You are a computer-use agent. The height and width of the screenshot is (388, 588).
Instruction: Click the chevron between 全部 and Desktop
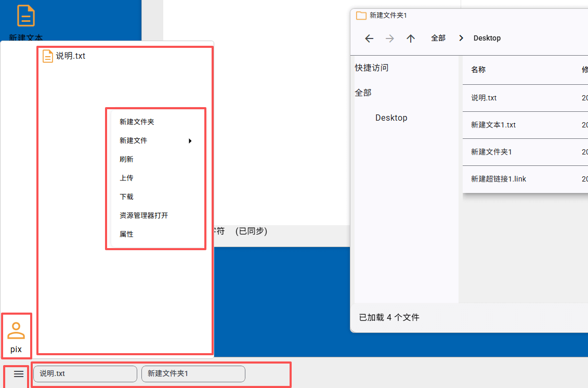(461, 38)
